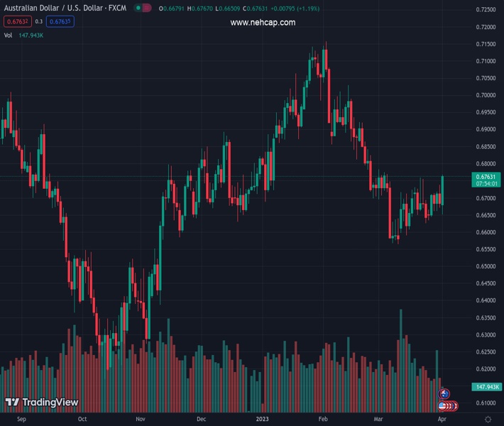Open chart settings gear icon

tap(488, 420)
